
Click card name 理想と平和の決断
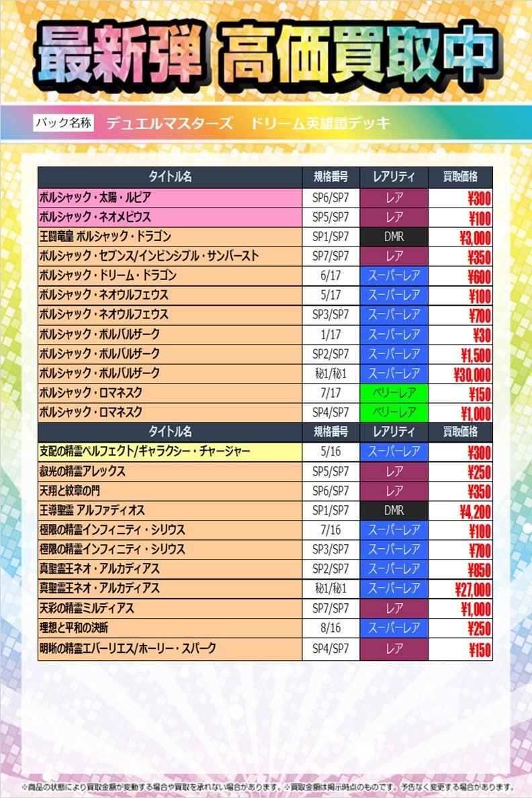[74, 627]
